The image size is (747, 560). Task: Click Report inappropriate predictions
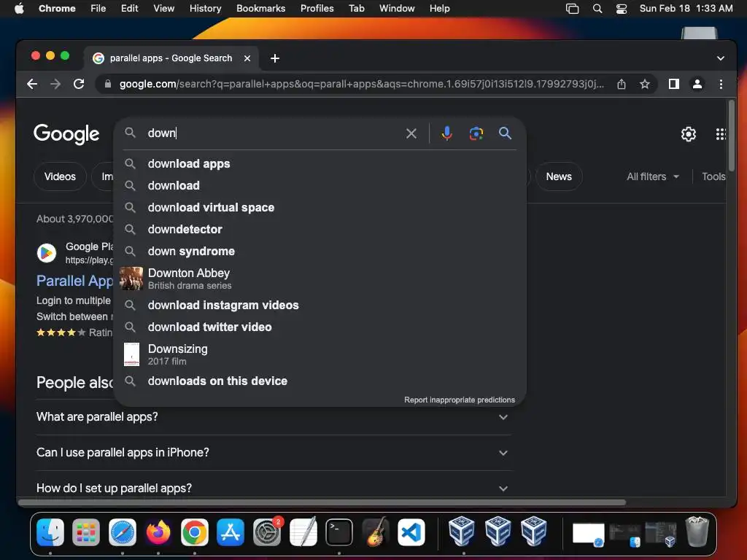point(460,400)
